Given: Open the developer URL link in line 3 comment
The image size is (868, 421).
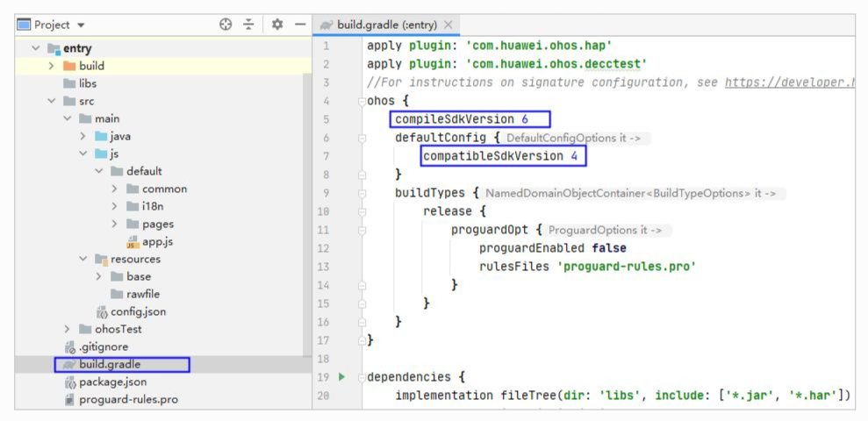Looking at the screenshot, I should pos(788,82).
